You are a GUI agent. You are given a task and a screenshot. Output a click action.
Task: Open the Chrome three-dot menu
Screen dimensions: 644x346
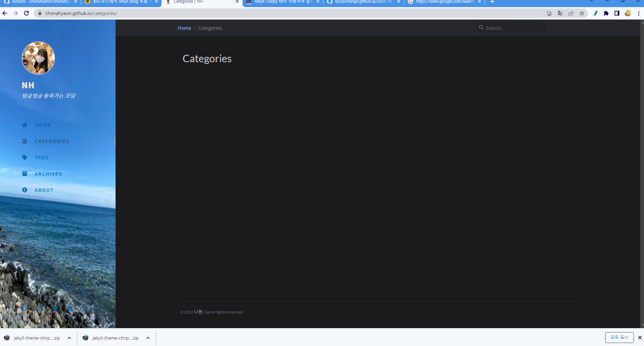click(639, 13)
